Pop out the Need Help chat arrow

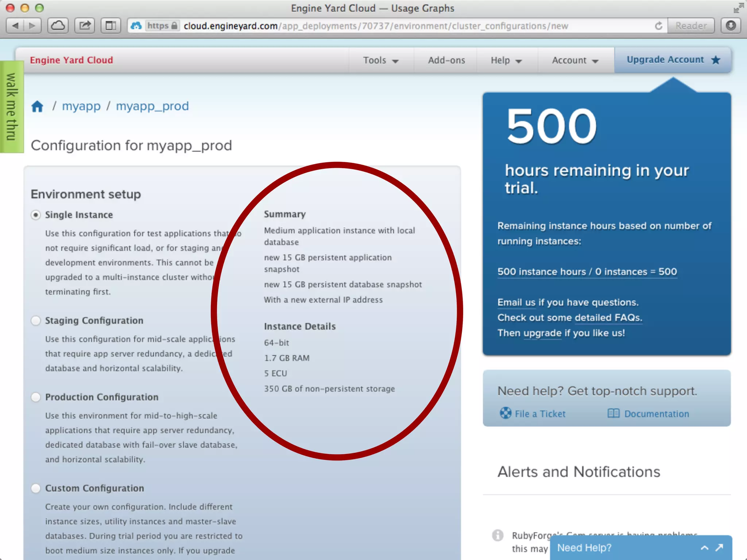[x=719, y=548]
